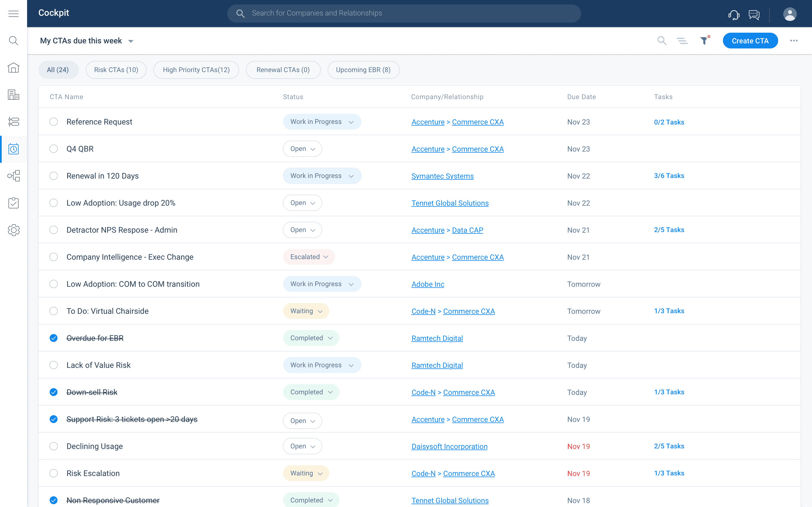Click the three-dots more options icon
The height and width of the screenshot is (507, 812).
click(794, 41)
